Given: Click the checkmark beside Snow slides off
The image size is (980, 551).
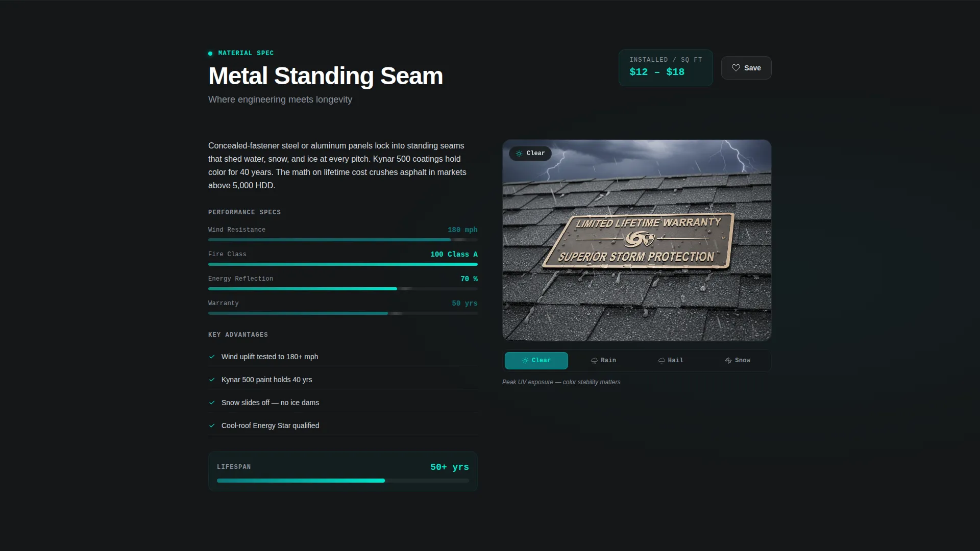Looking at the screenshot, I should point(212,403).
